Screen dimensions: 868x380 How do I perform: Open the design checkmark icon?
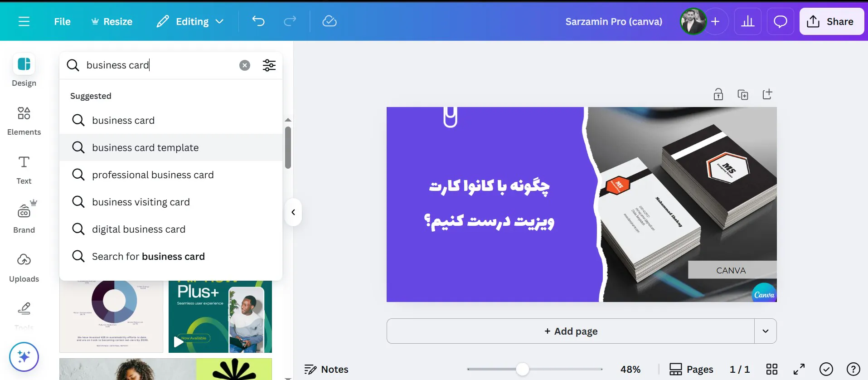(x=826, y=369)
